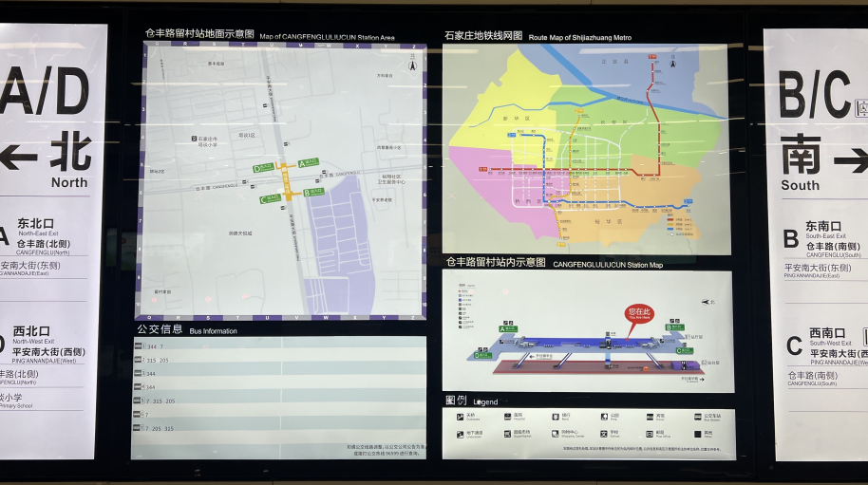Select the School icon in the legend
Viewport: 868px width, 485px height.
point(602,434)
